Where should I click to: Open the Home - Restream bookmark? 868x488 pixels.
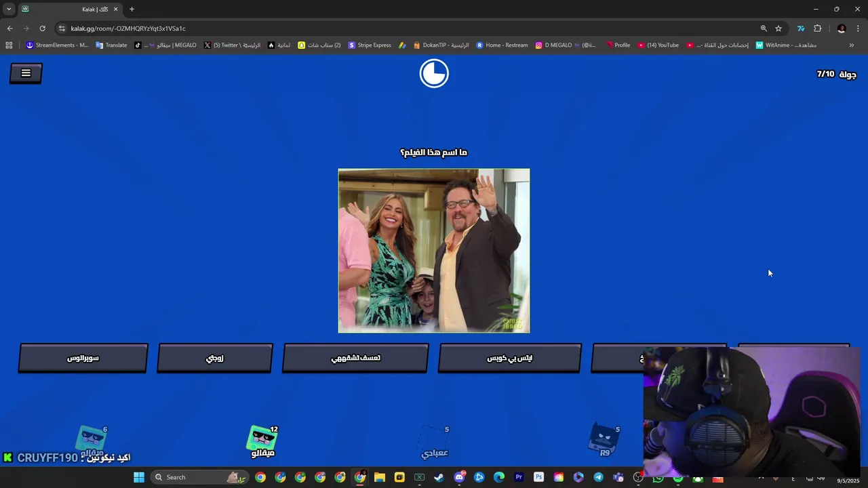502,45
